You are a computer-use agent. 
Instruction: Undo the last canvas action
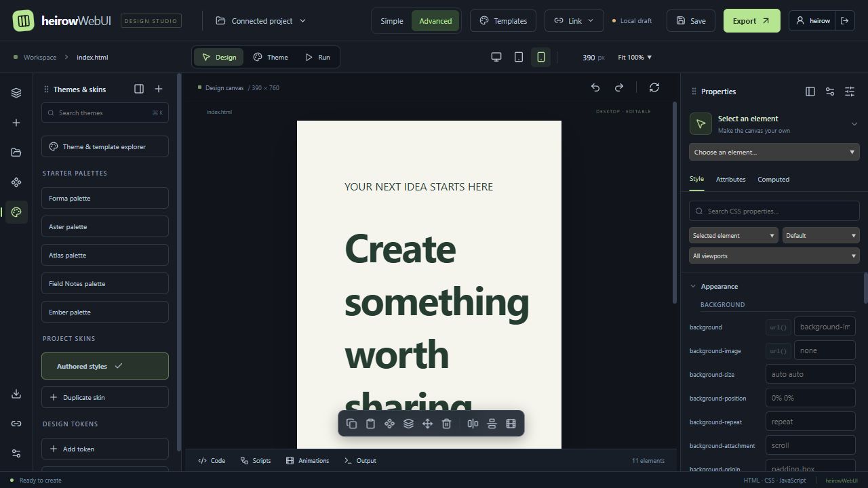pyautogui.click(x=595, y=87)
